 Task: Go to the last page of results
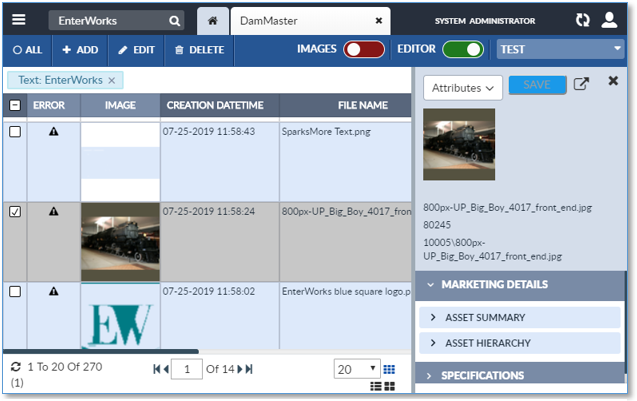click(x=249, y=369)
